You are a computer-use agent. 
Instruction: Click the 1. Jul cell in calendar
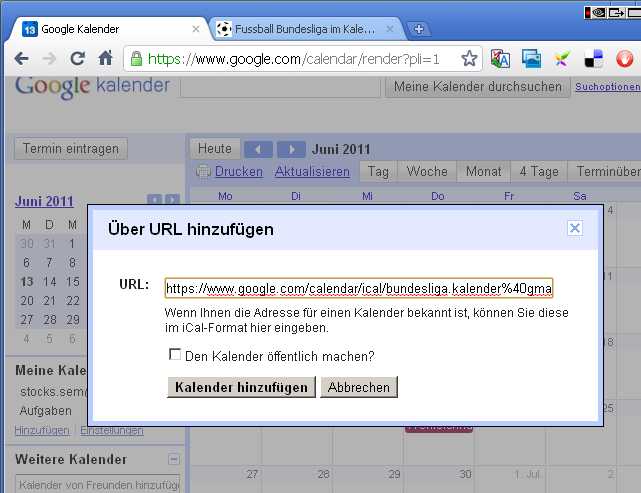click(527, 474)
